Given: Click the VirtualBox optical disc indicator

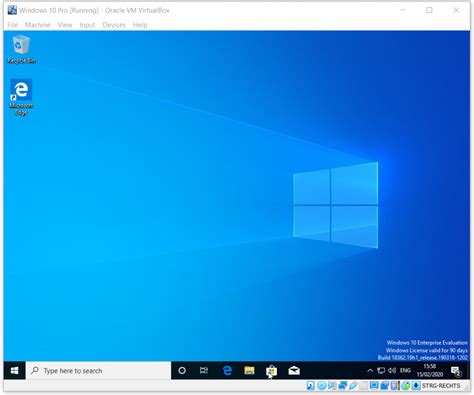Looking at the screenshot, I should tap(322, 386).
